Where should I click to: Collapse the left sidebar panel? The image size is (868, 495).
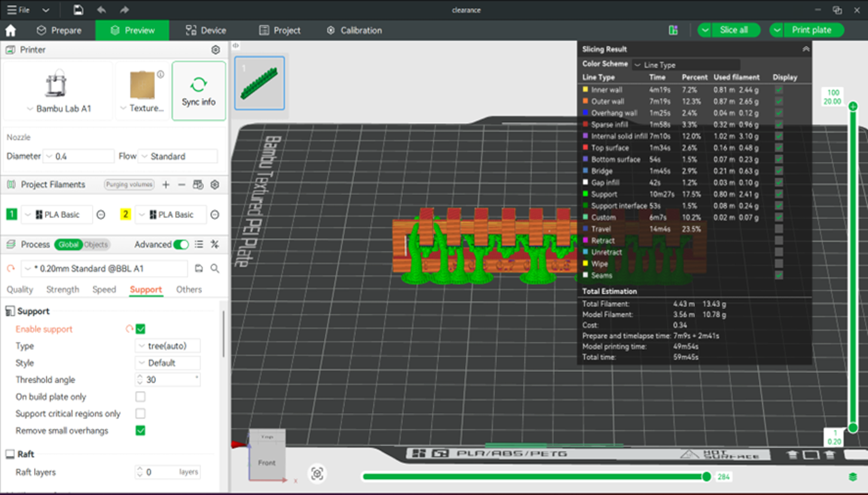coord(236,45)
